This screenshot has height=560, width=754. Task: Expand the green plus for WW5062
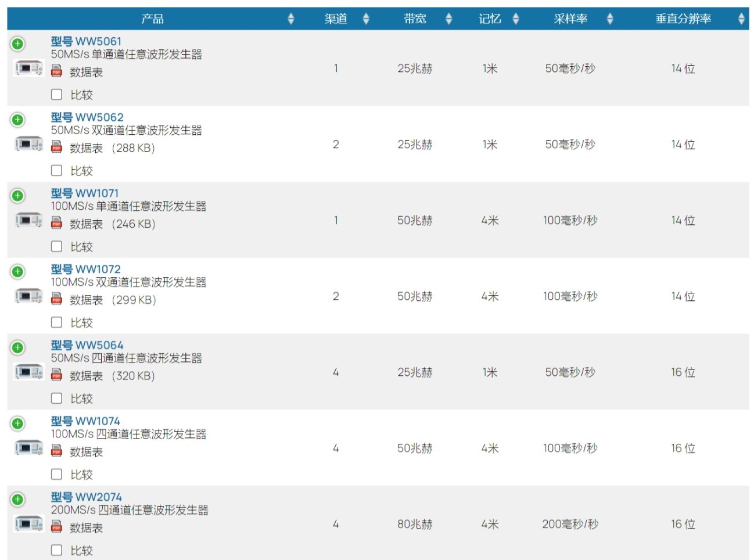click(x=17, y=119)
